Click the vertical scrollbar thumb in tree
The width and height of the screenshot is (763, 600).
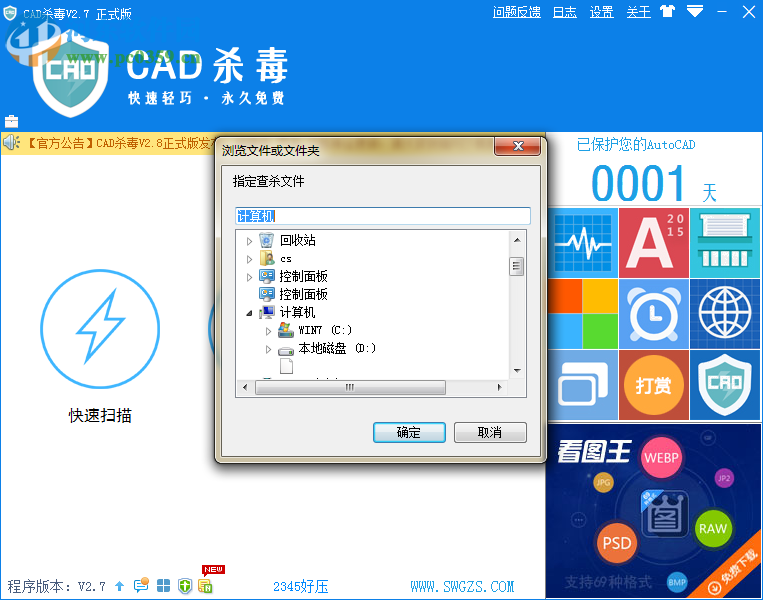(x=517, y=266)
